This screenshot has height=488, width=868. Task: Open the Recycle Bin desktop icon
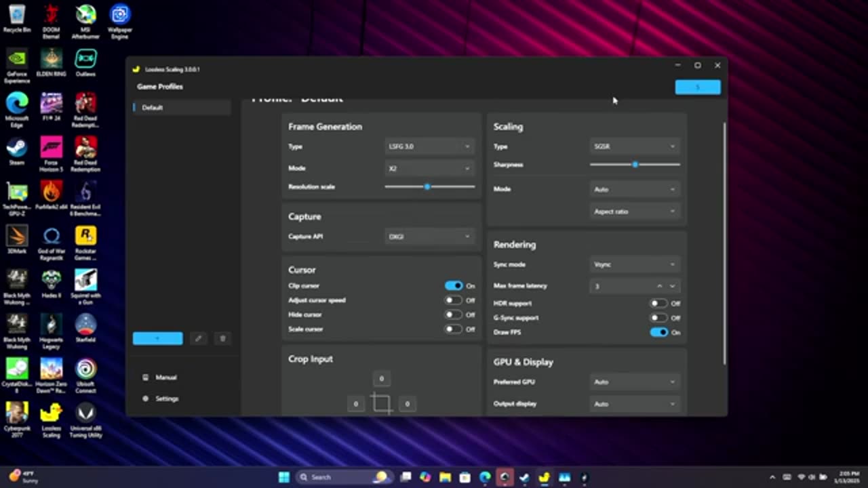click(x=17, y=20)
